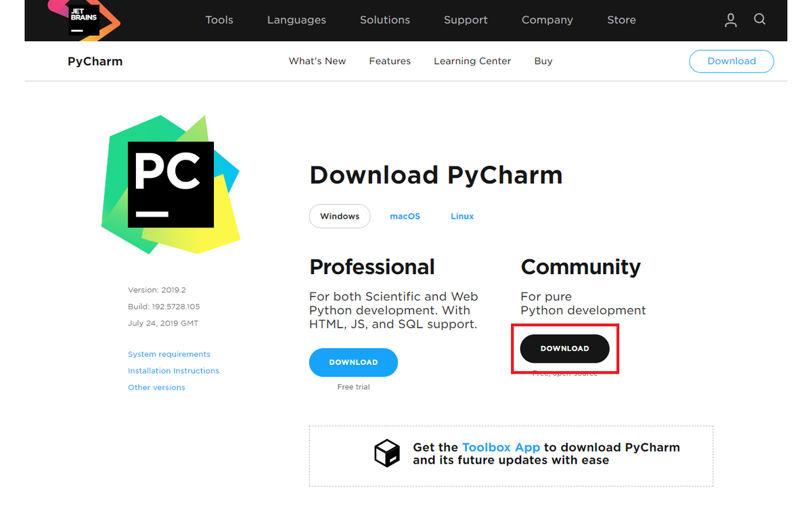Open Other versions link
Image resolution: width=812 pixels, height=530 pixels.
[x=156, y=388]
